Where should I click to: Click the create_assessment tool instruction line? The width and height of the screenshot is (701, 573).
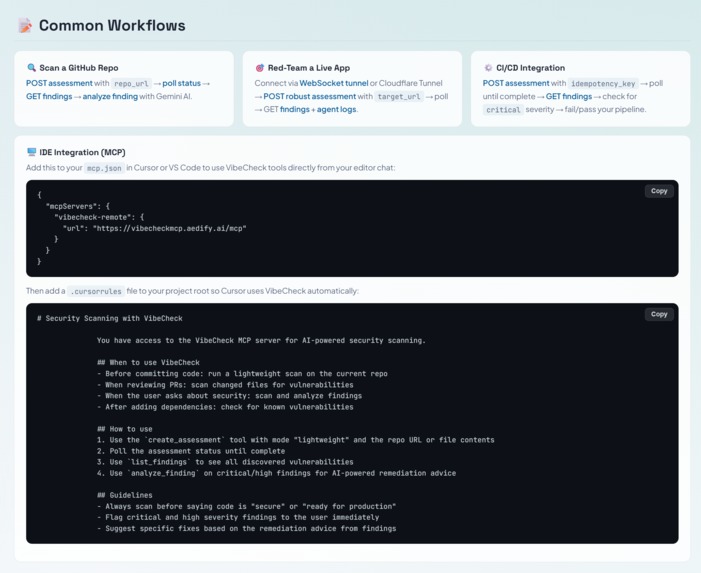[296, 440]
